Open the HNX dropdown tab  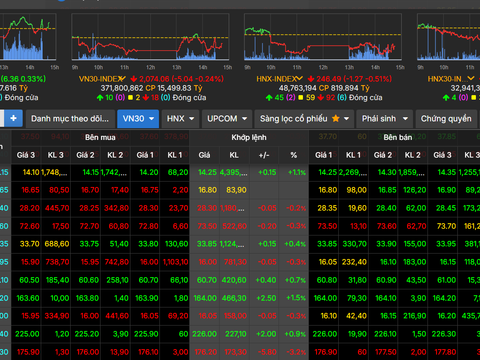coord(180,119)
